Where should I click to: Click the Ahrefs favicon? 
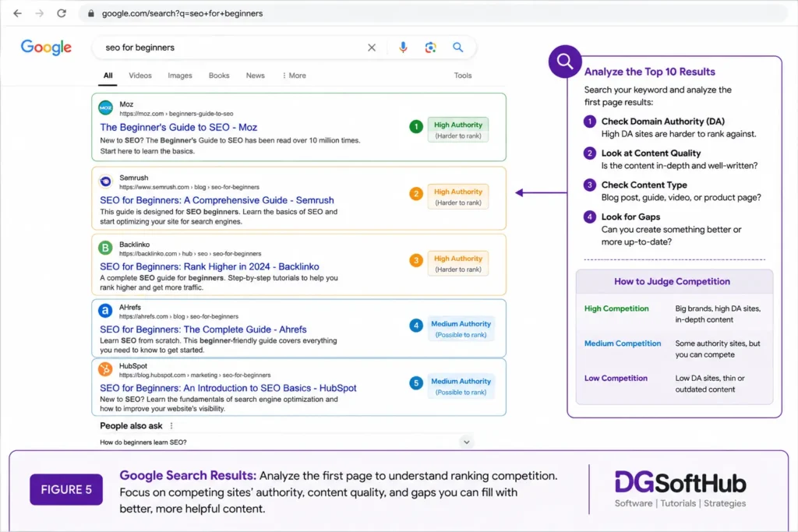coord(105,310)
